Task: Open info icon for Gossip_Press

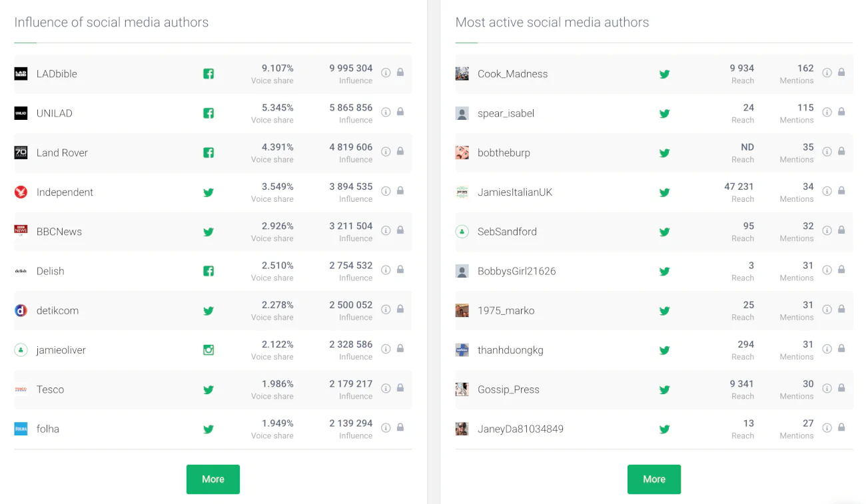Action: [x=827, y=388]
